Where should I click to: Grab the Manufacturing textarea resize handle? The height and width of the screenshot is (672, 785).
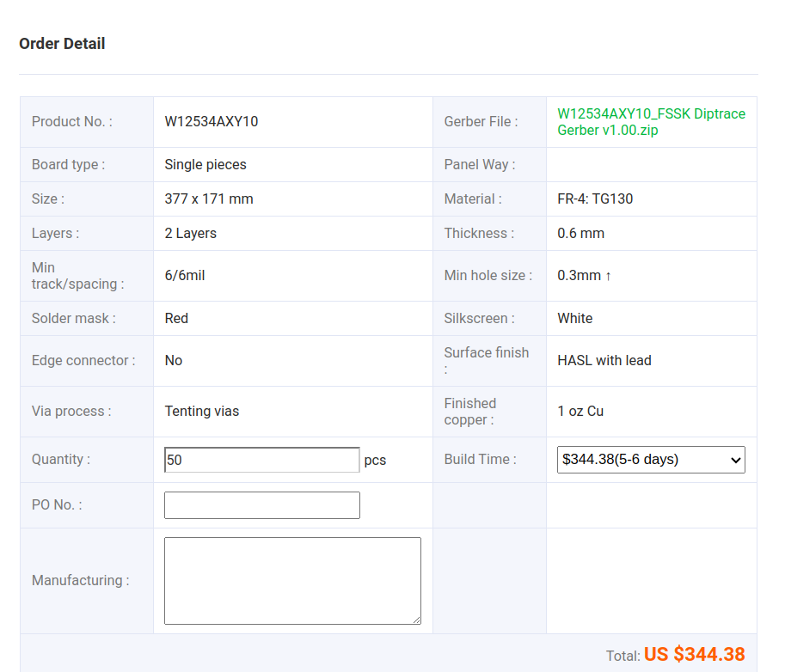click(x=416, y=620)
